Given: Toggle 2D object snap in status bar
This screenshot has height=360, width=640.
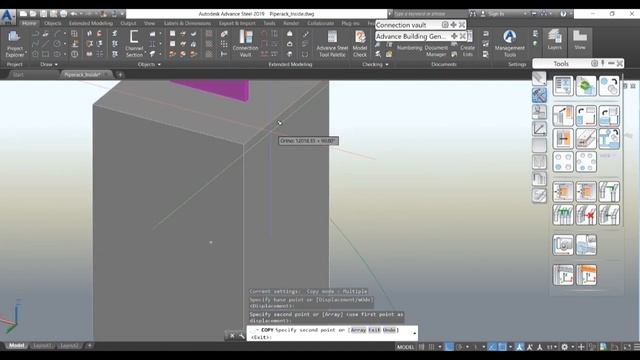Looking at the screenshot, I should pos(502,347).
